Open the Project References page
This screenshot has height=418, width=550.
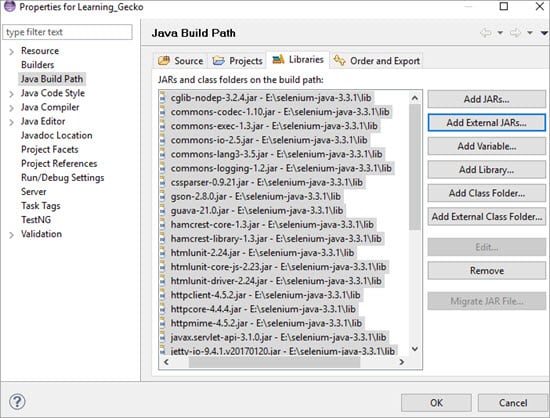click(59, 163)
